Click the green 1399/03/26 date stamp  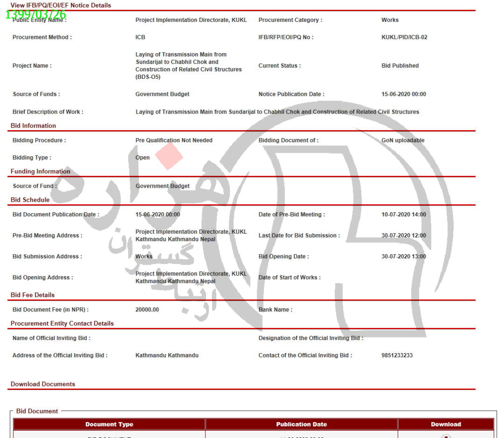(35, 14)
